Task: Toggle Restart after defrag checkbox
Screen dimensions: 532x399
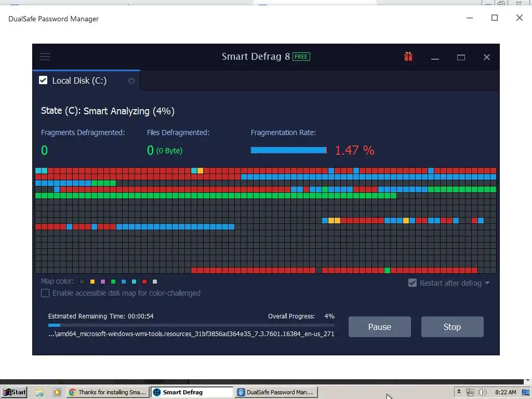Action: 412,283
